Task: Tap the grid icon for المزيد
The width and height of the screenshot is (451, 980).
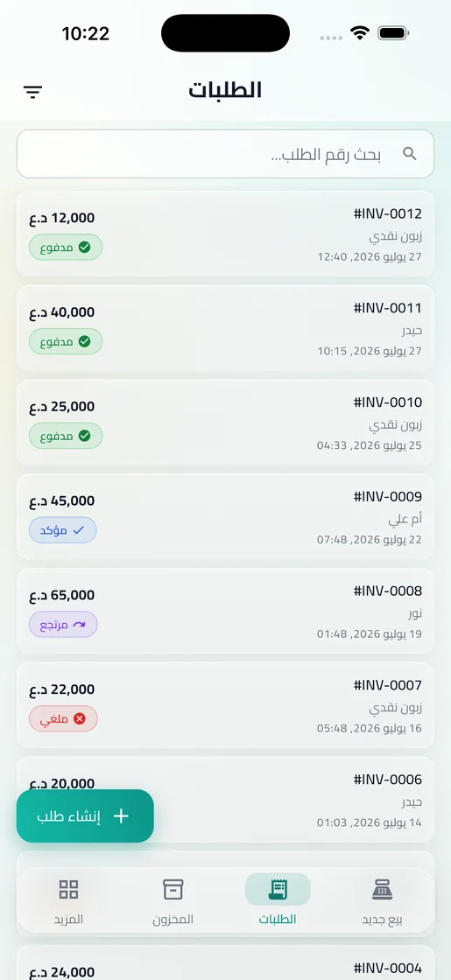Action: [x=68, y=889]
